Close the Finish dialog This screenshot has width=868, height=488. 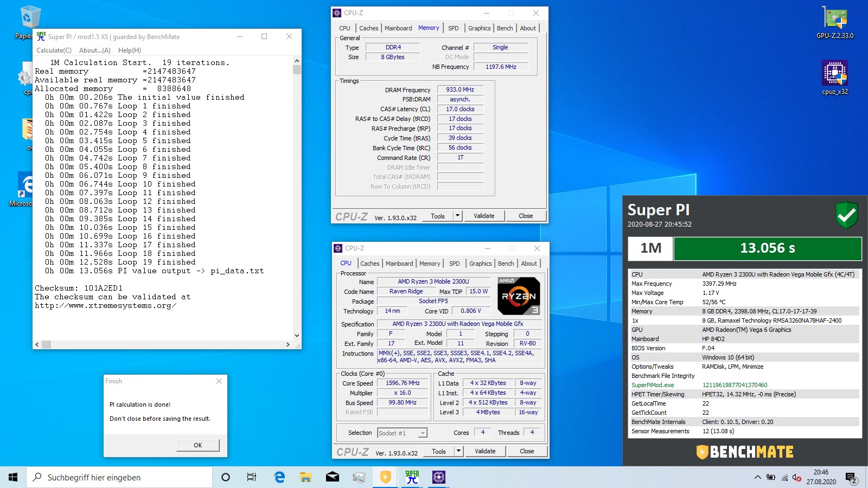point(219,381)
